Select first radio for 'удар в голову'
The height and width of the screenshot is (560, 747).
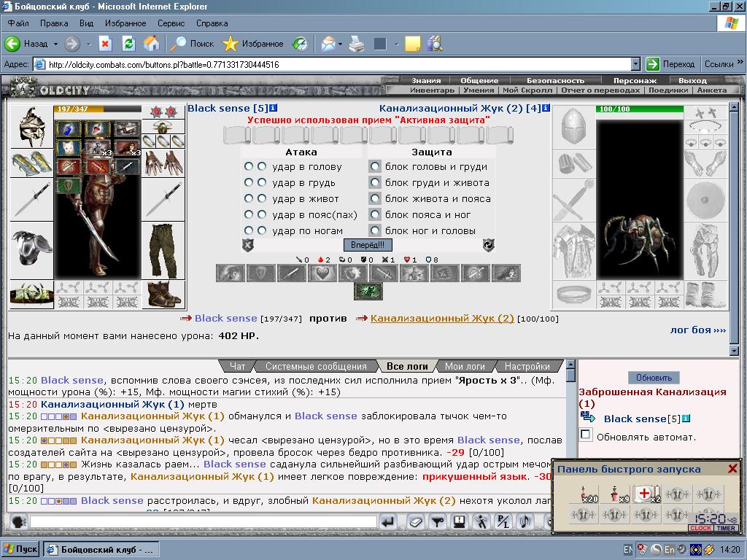point(248,167)
